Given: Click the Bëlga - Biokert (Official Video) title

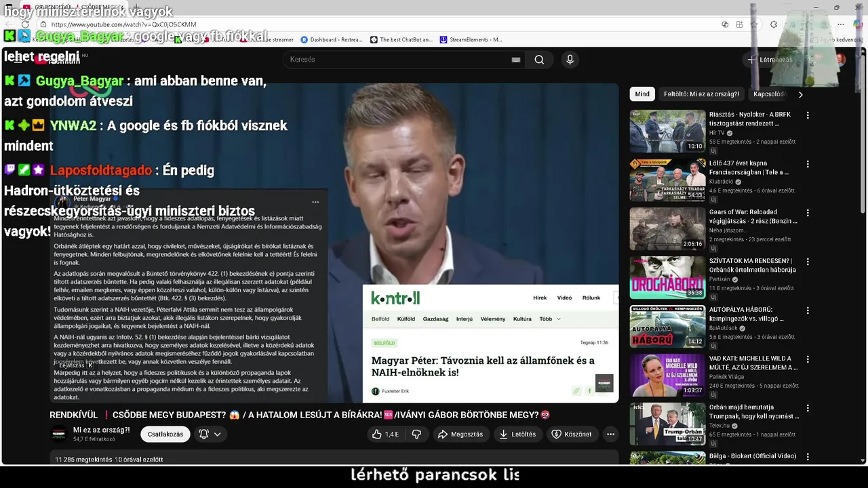Looking at the screenshot, I should point(753,456).
